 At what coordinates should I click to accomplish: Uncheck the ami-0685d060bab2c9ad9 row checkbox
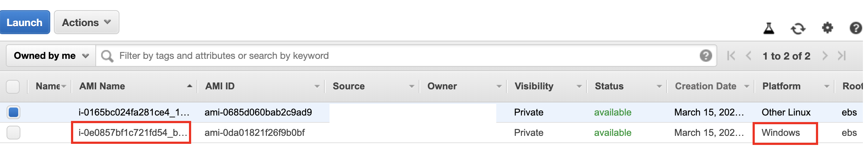tap(13, 112)
